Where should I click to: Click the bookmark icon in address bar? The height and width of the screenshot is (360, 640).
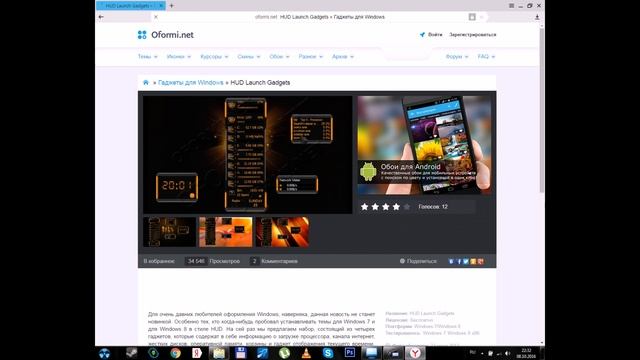(472, 17)
